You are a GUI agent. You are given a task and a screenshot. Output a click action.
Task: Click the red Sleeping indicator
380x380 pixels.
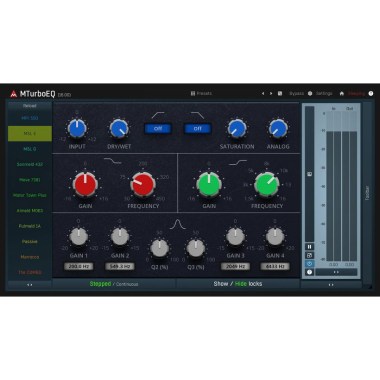[x=356, y=94]
